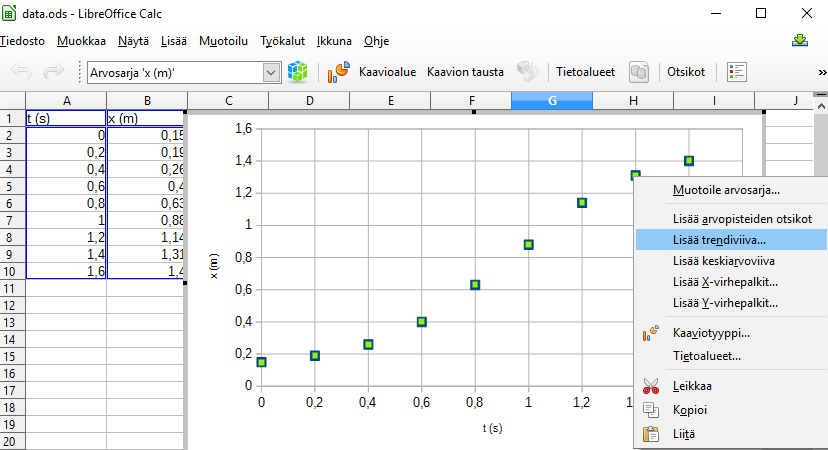
Task: Click the copy icon next to Kopioi
Action: point(651,410)
